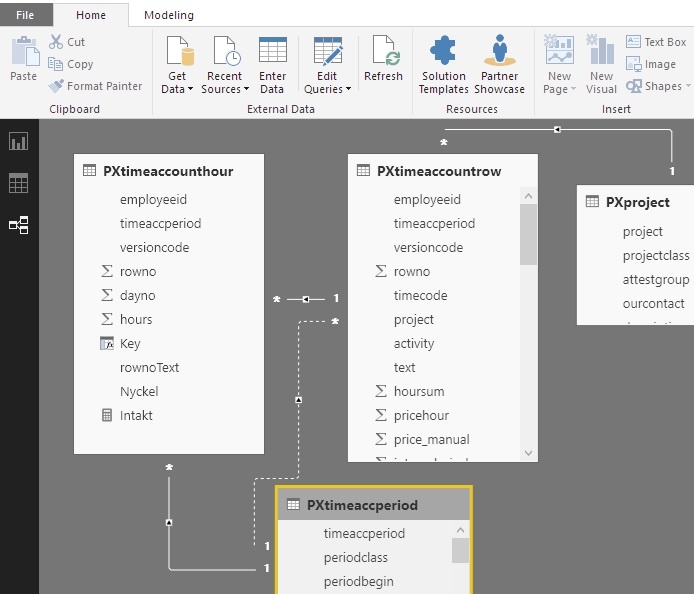Select timeaccperiod field in PXtimeaccperiod
694x594 pixels.
(x=365, y=533)
